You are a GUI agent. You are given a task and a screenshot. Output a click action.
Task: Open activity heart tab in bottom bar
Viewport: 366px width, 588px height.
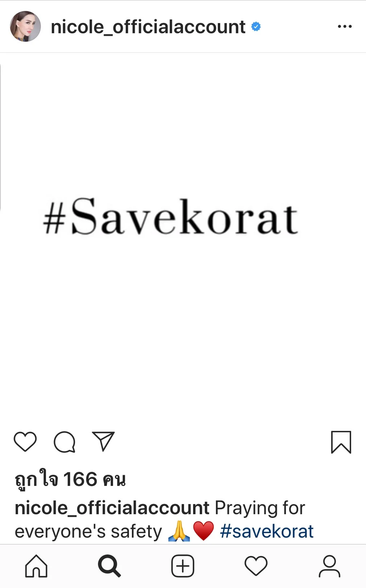256,566
